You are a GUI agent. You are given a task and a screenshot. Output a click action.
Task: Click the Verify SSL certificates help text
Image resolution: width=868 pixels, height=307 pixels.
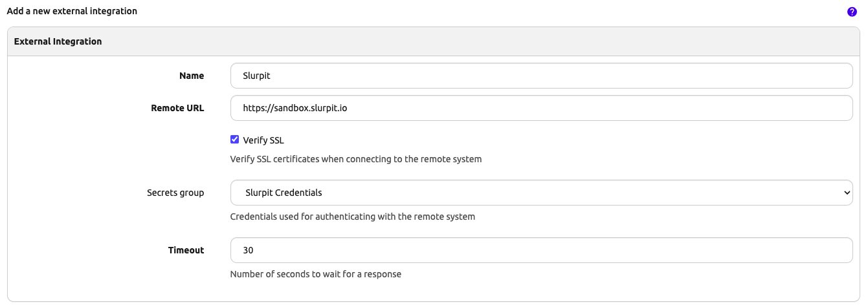356,159
